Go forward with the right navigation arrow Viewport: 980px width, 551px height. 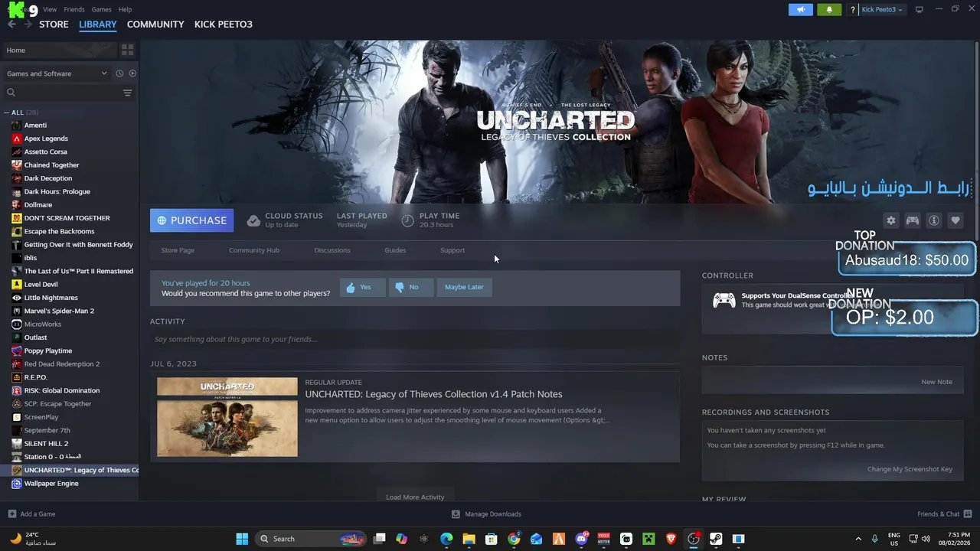pos(28,24)
